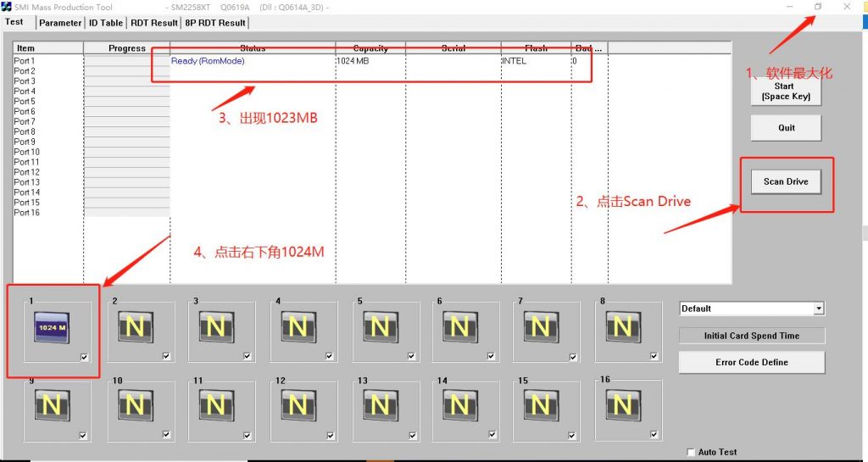
Task: Select the N icon in port slot 12
Action: point(298,406)
